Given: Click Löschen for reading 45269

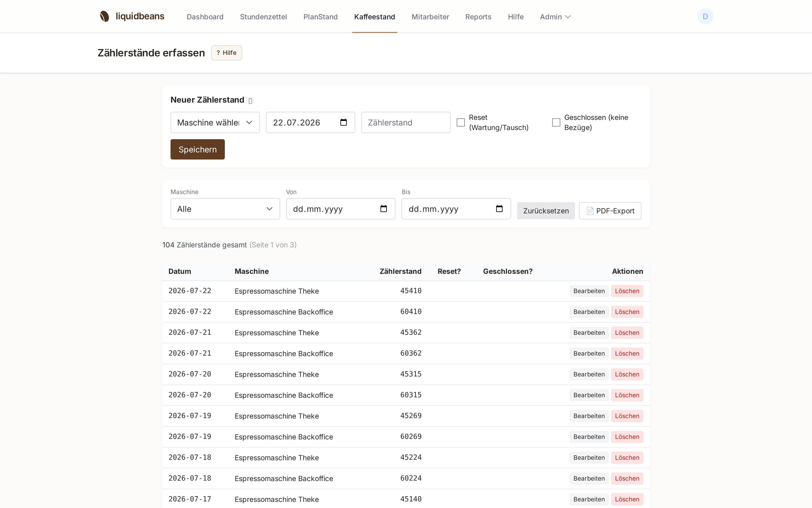Looking at the screenshot, I should [x=627, y=416].
